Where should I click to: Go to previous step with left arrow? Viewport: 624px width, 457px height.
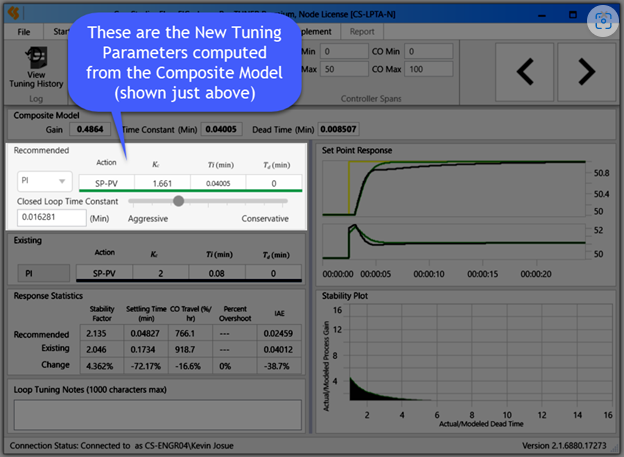click(x=525, y=72)
